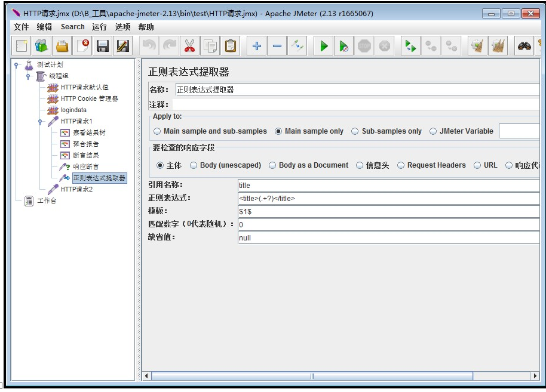Image resolution: width=546 pixels, height=392 pixels.
Task: Open the 选项 menu
Action: pyautogui.click(x=122, y=27)
